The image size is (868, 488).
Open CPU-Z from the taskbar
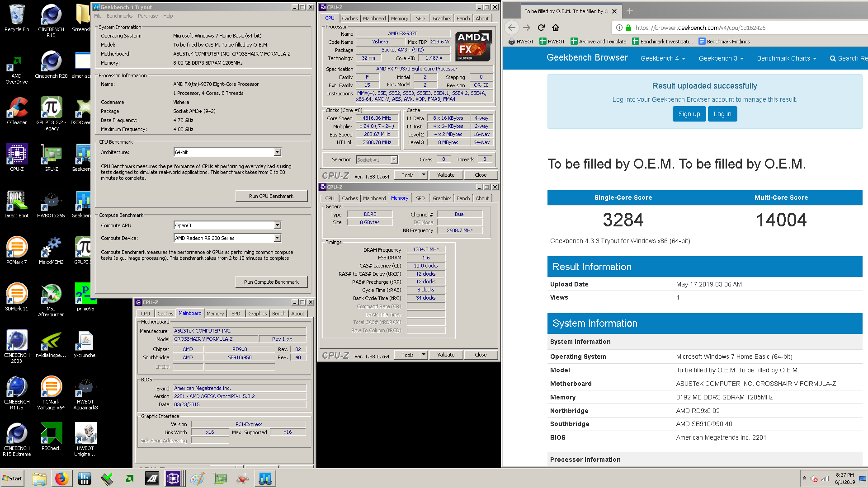click(x=173, y=479)
